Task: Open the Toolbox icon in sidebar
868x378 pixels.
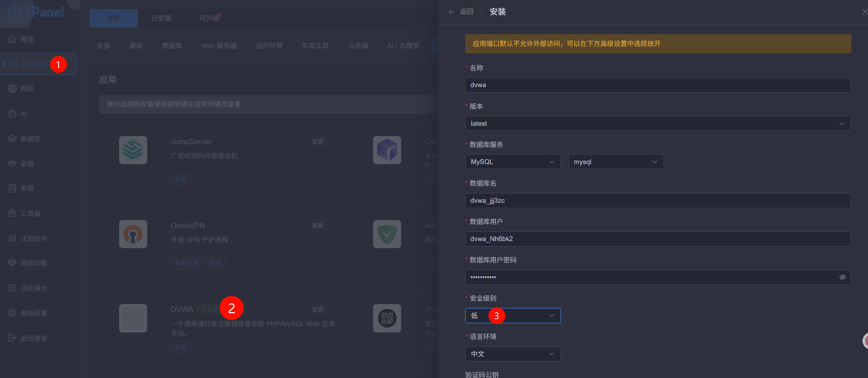Action: pos(12,213)
